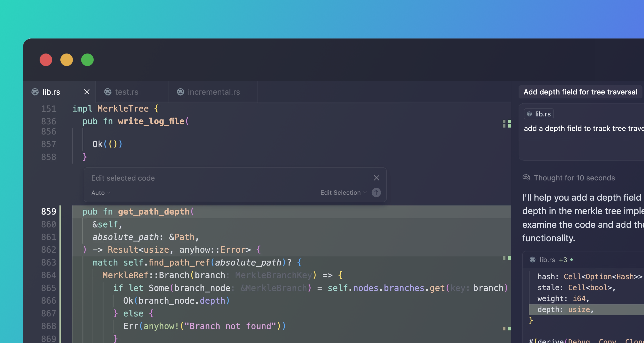
Task: Open the Edit Selection mode dropdown
Action: point(343,192)
